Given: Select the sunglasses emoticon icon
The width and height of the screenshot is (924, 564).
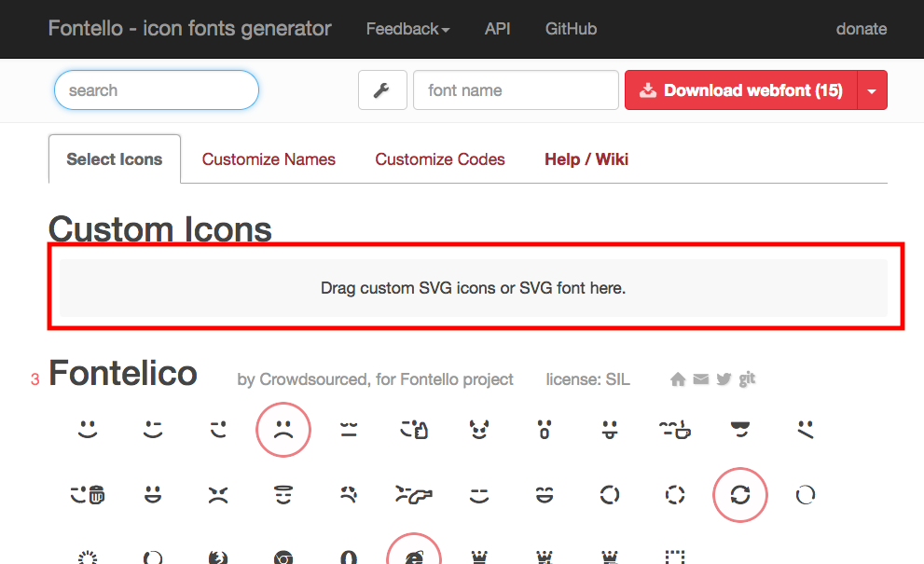Looking at the screenshot, I should [740, 429].
